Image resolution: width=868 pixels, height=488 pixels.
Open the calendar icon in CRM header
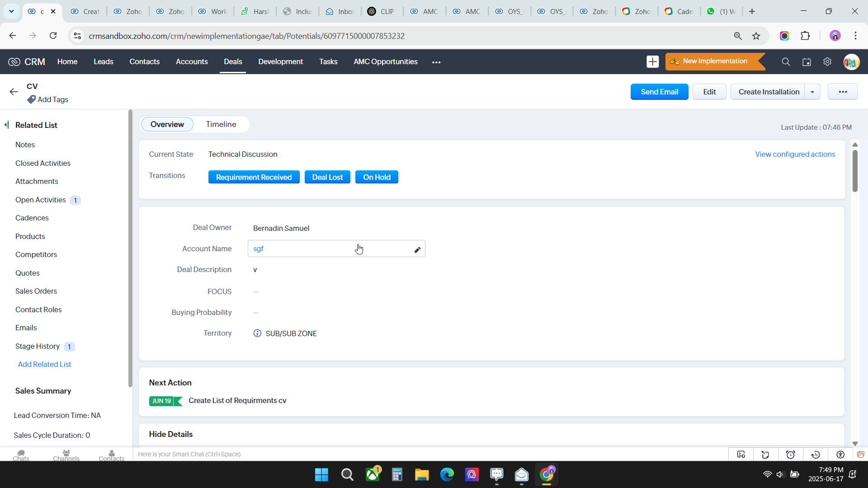coord(807,62)
